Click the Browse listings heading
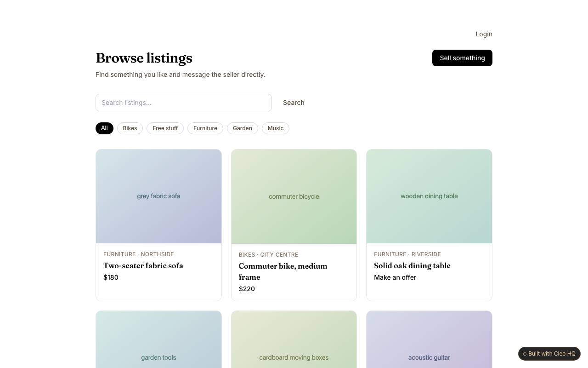 click(x=144, y=58)
